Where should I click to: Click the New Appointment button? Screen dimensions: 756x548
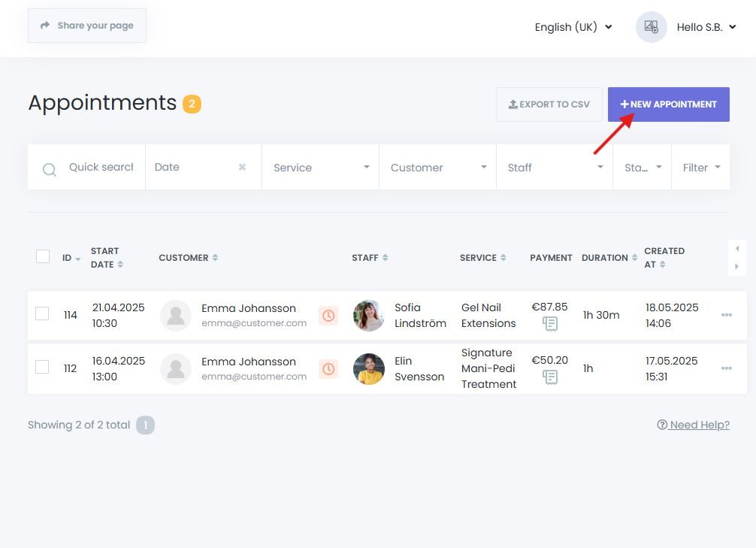pos(668,104)
